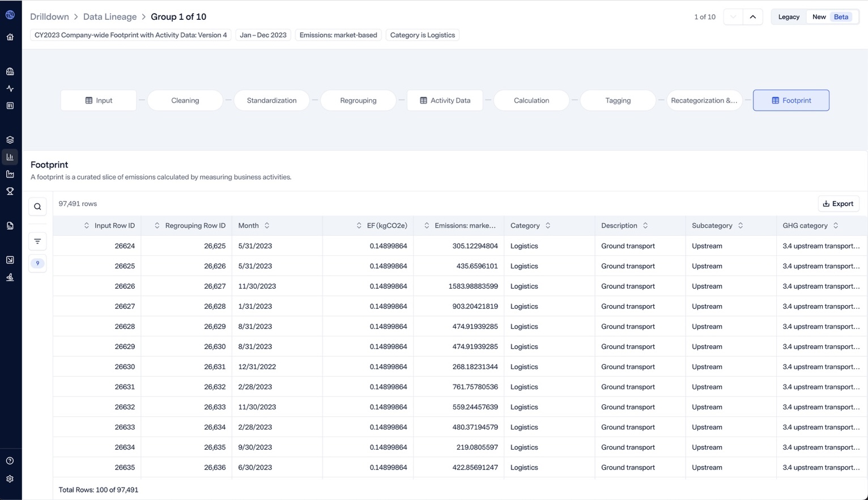The height and width of the screenshot is (500, 868).
Task: Open the activity pulse icon in sidebar
Action: point(10,88)
